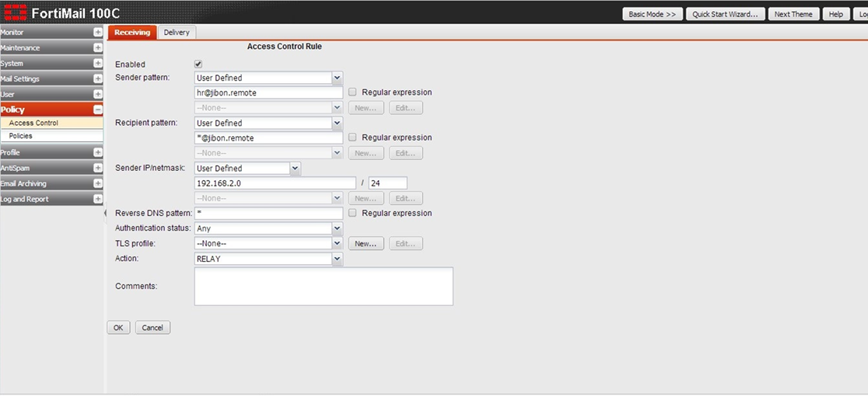This screenshot has width=868, height=397.
Task: Switch to the Delivery tab
Action: 177,33
